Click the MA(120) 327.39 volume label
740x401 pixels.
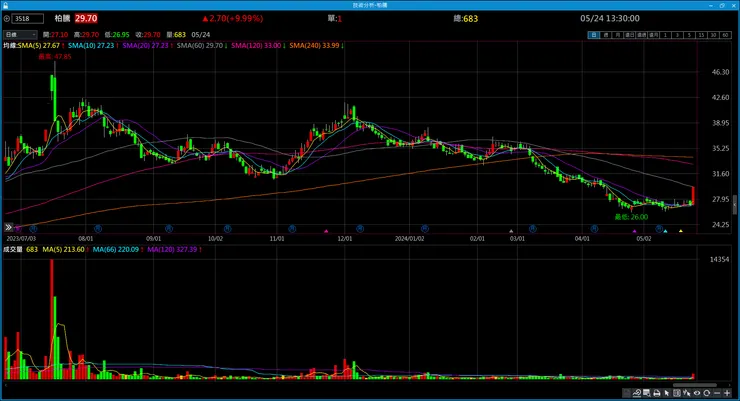(174, 249)
